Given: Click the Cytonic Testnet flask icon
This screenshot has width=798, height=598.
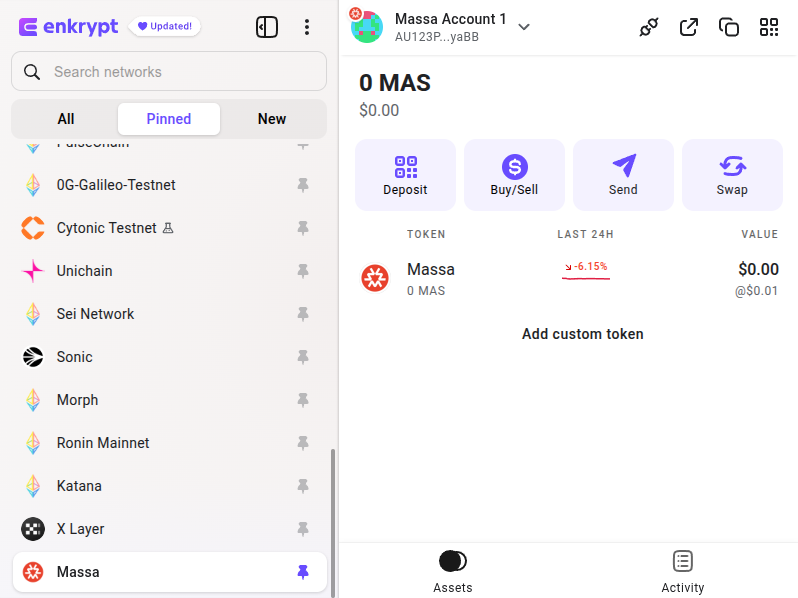Looking at the screenshot, I should pyautogui.click(x=168, y=228).
